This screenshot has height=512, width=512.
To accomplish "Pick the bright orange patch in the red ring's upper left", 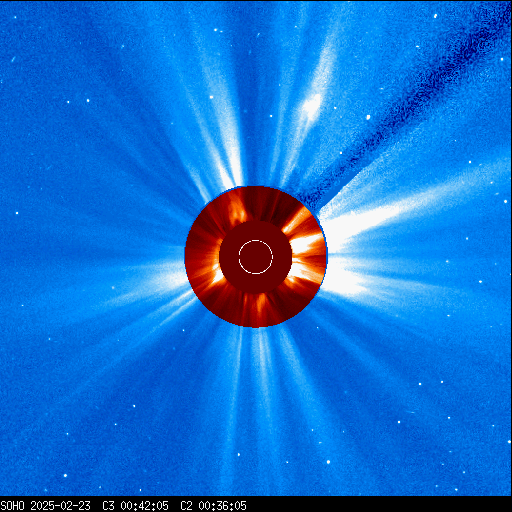I will pyautogui.click(x=237, y=211).
